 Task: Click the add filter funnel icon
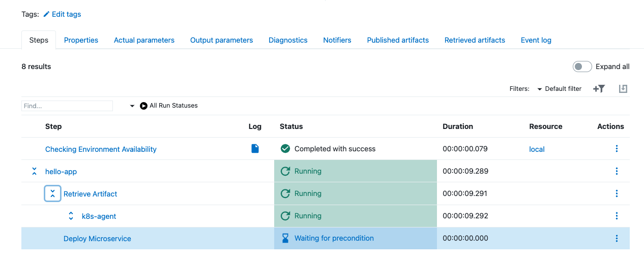point(599,89)
